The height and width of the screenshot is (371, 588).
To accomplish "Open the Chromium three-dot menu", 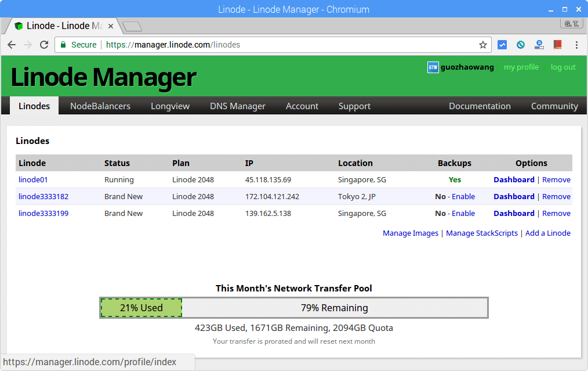I will (576, 45).
